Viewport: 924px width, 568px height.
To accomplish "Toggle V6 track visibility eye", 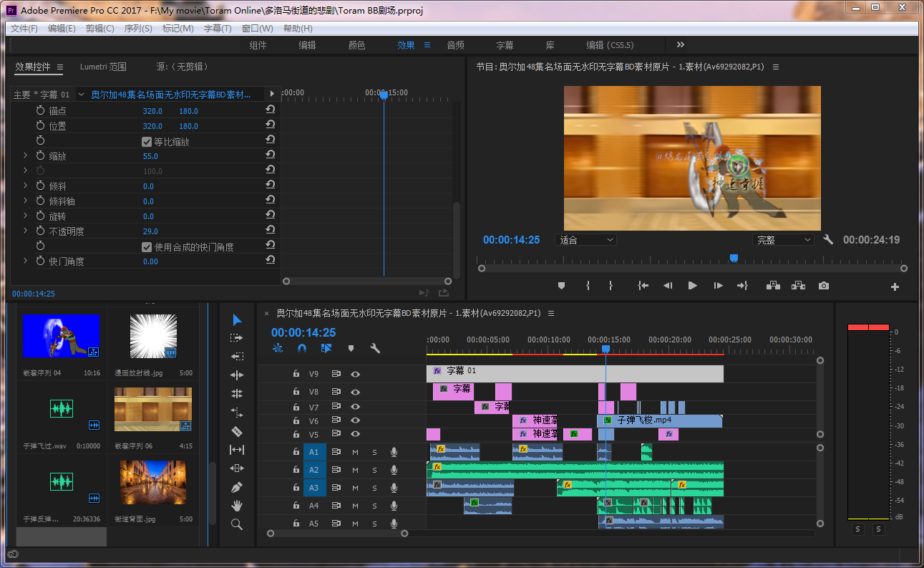I will [355, 420].
